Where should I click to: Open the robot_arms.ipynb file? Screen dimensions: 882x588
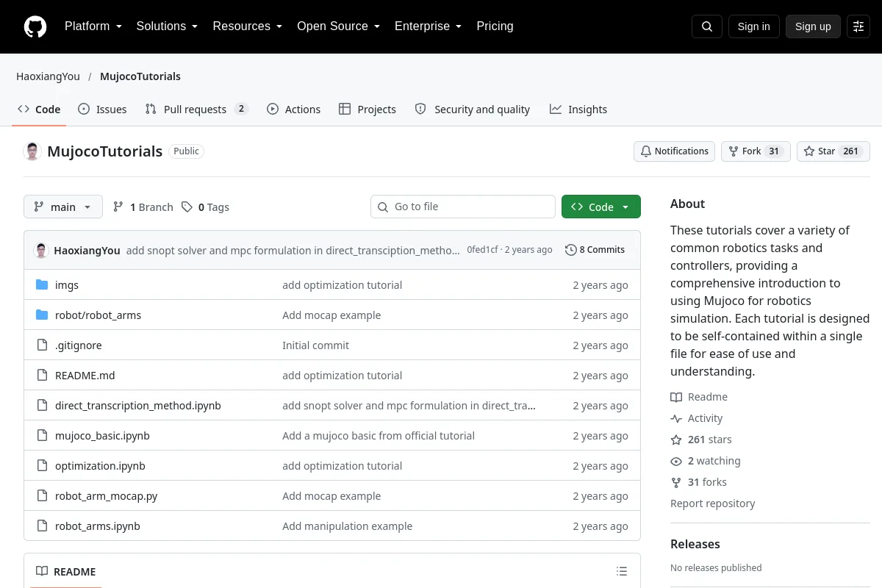[x=98, y=526]
